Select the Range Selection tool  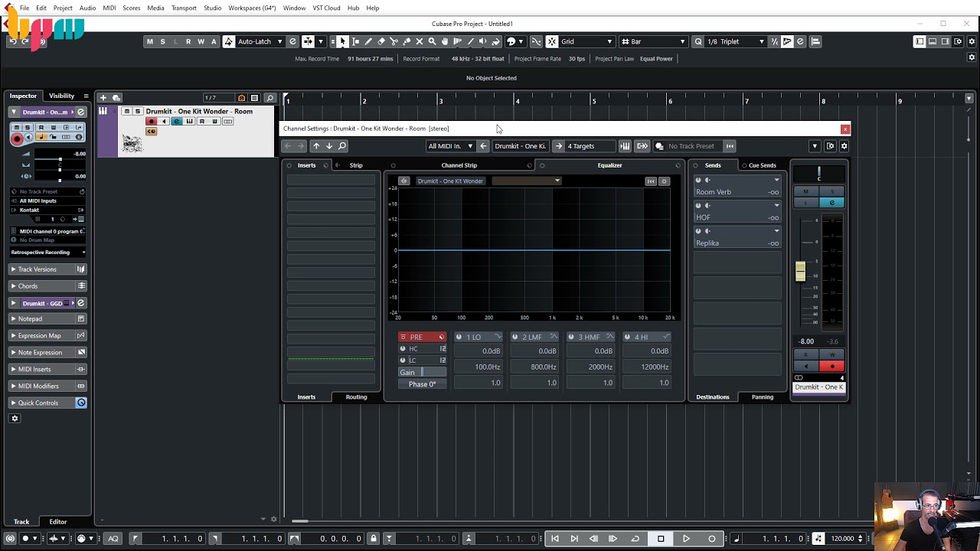[x=355, y=41]
